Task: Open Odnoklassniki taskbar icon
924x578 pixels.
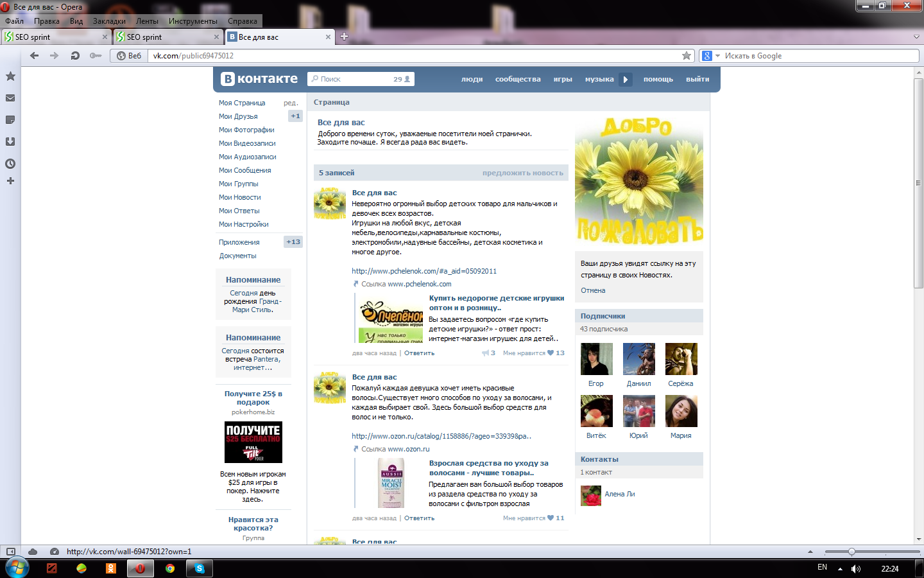Action: [x=111, y=568]
